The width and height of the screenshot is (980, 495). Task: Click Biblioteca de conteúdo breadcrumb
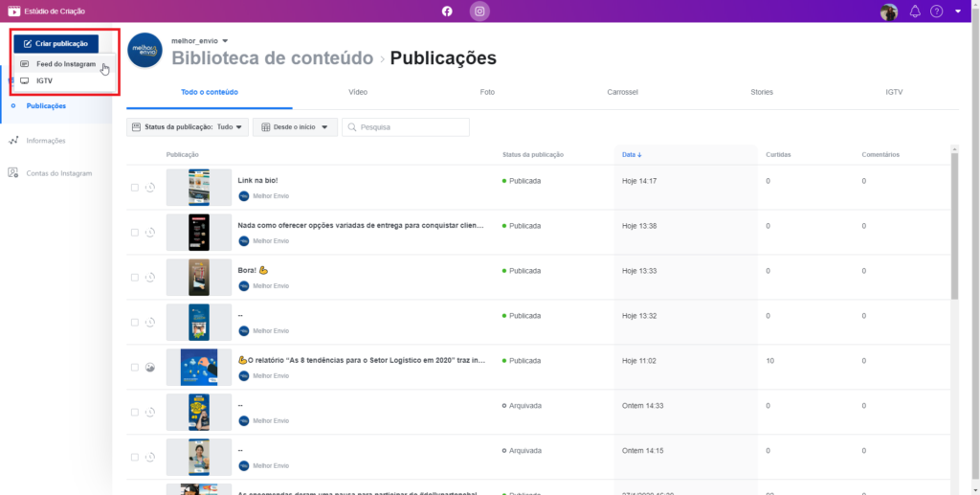click(273, 58)
